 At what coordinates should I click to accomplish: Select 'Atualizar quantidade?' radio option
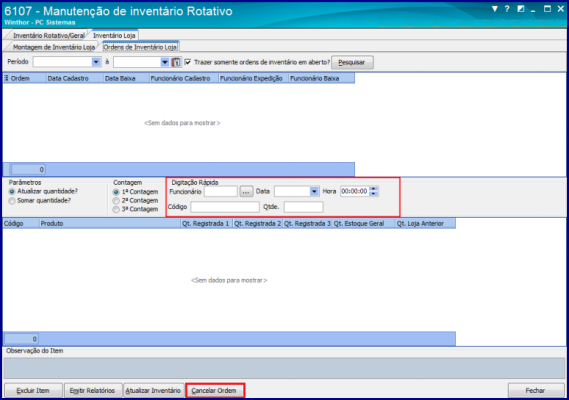(12, 191)
